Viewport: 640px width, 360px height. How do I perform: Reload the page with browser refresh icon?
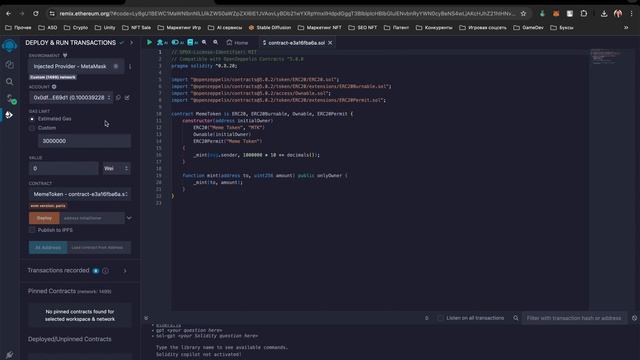point(36,13)
